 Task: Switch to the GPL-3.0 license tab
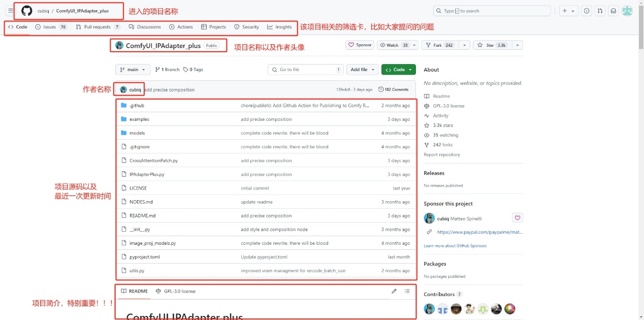pos(176,291)
